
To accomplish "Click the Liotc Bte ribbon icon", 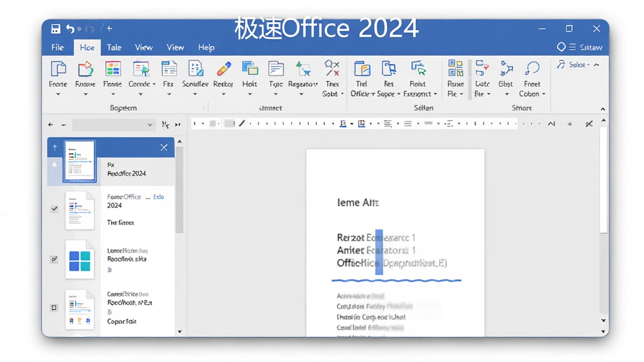I will point(482,68).
